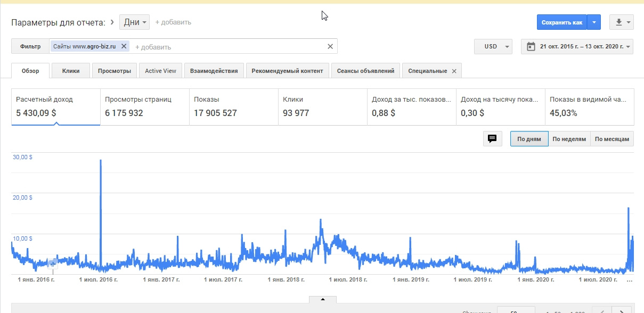Click the '1 июл. 2019 г.' axis label

pos(473,279)
